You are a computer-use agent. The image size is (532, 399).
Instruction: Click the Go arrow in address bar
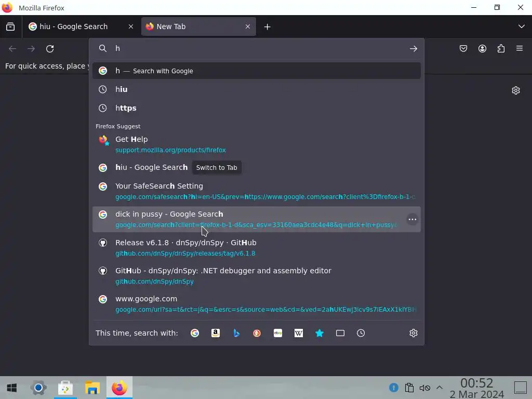coord(413,49)
